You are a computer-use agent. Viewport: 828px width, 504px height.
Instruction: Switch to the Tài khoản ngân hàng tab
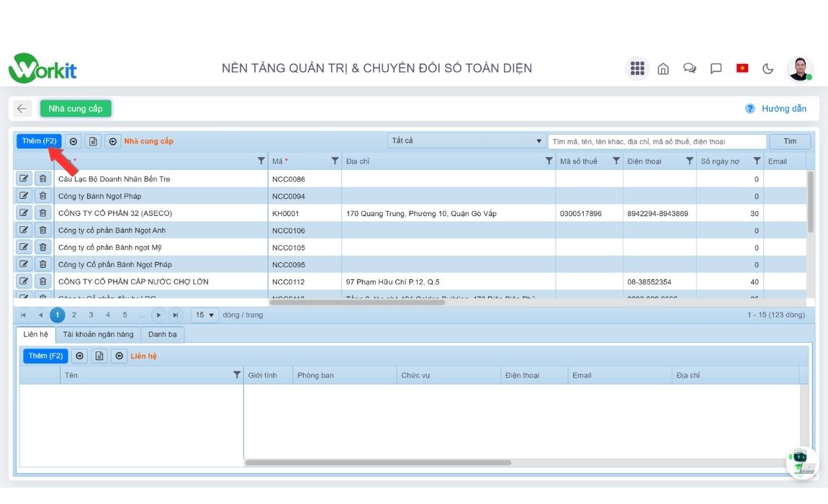(x=97, y=334)
